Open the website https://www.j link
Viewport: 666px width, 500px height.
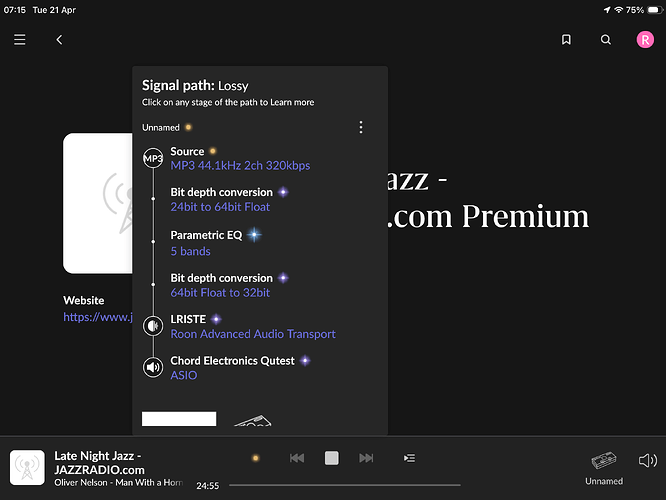click(x=98, y=317)
